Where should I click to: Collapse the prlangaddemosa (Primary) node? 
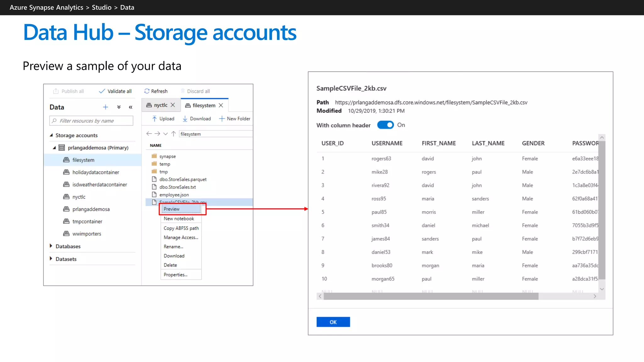[54, 148]
